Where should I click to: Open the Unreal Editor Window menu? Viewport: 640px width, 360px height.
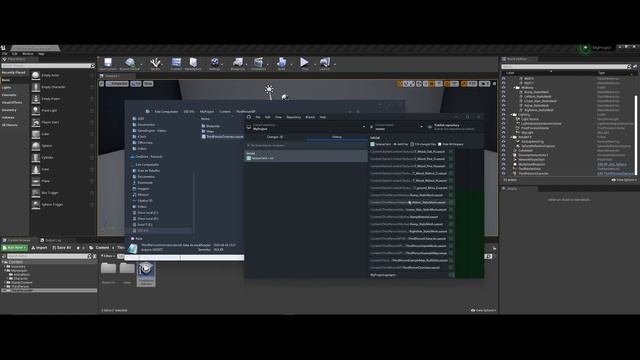28,54
